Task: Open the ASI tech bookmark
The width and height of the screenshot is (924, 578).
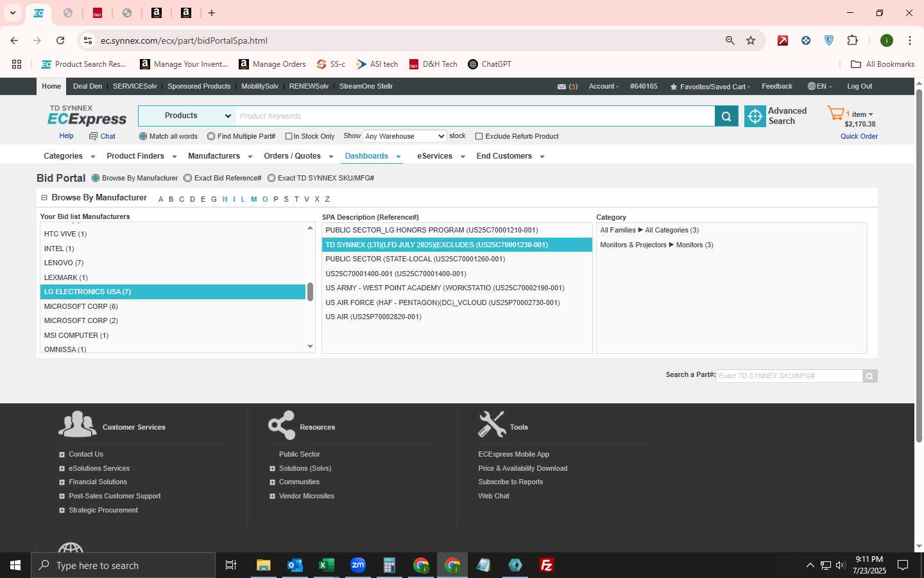Action: (377, 64)
